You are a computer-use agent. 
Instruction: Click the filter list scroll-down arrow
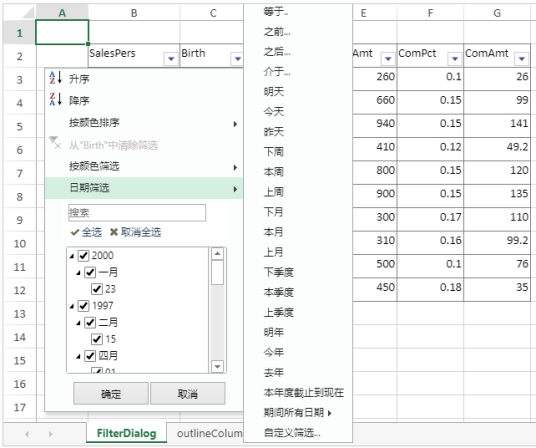217,366
